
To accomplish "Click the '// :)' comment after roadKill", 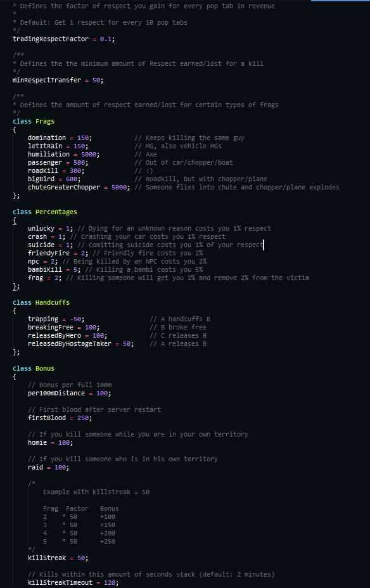I will point(144,171).
